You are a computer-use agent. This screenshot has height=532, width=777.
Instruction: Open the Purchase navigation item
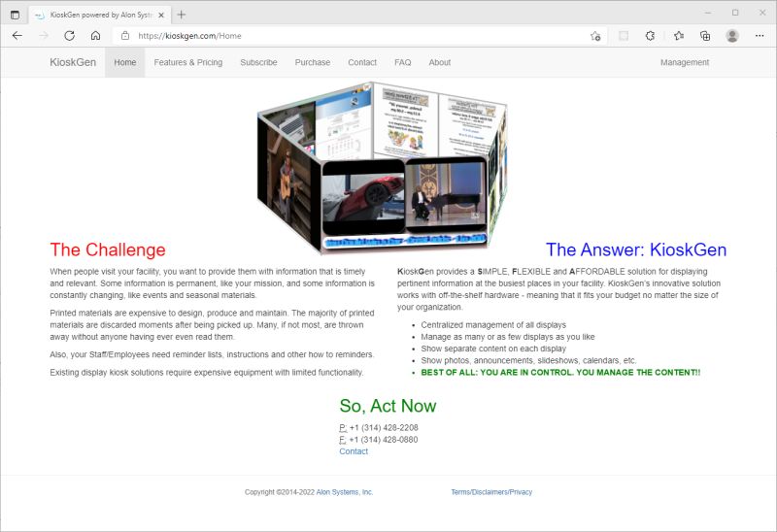point(313,62)
